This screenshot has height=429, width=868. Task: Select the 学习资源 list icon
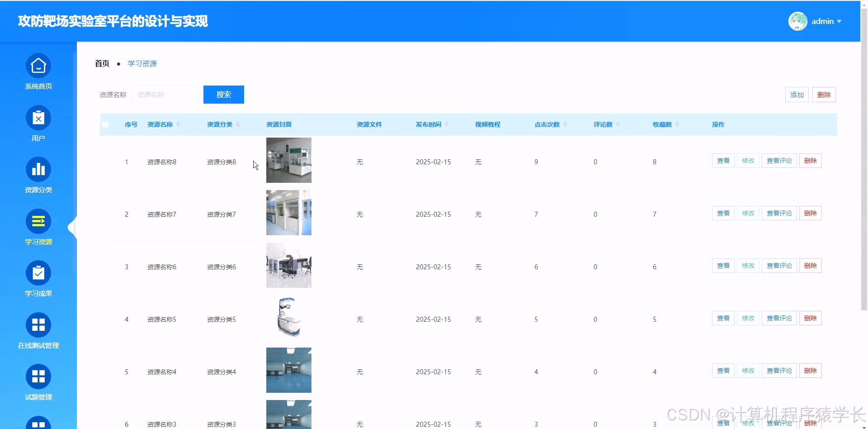pyautogui.click(x=38, y=221)
